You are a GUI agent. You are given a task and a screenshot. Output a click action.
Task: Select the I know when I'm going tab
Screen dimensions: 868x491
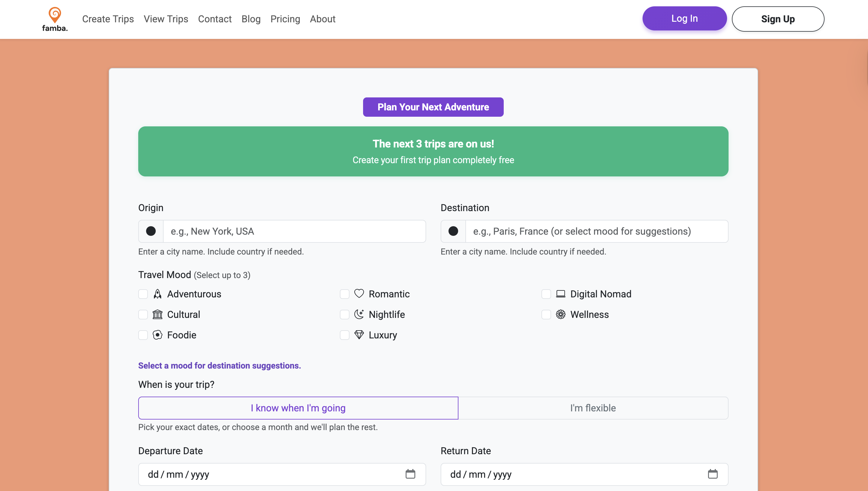coord(298,408)
